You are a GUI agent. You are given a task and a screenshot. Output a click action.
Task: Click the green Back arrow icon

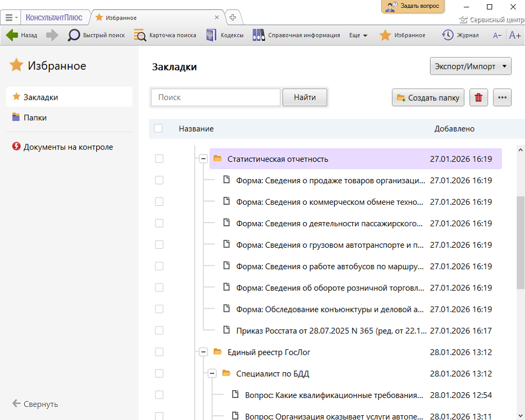[12, 35]
